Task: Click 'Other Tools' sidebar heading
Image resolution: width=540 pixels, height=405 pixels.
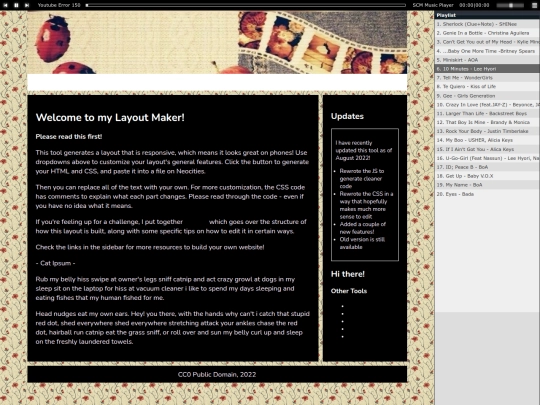Action: (x=349, y=291)
